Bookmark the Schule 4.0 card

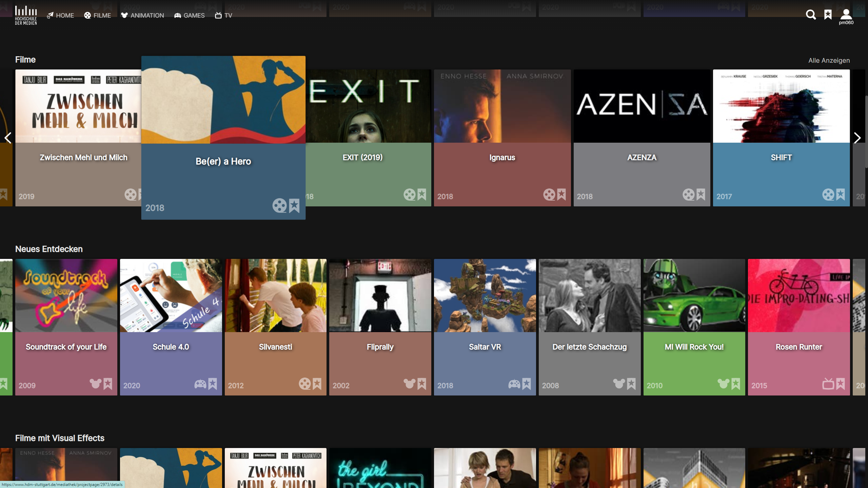(x=213, y=384)
